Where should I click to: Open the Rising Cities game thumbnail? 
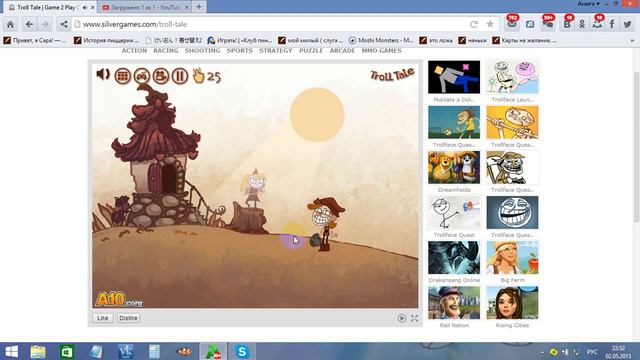[x=512, y=303]
